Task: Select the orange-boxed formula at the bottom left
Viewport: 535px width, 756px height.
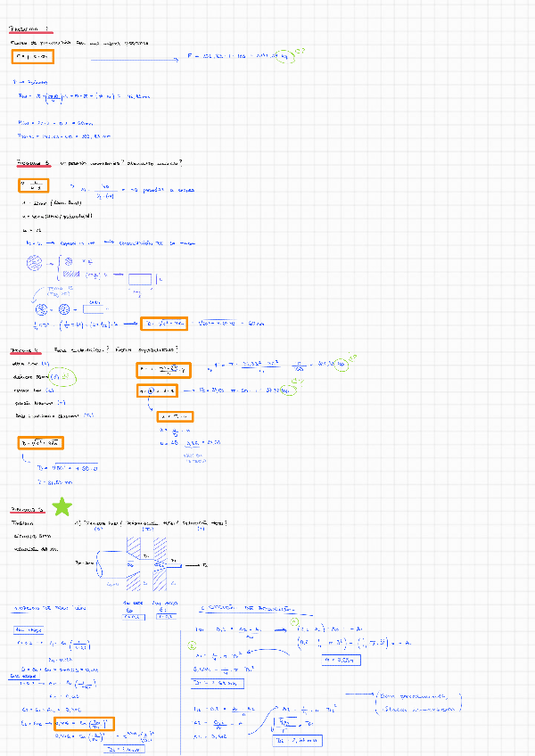Action: click(x=84, y=724)
